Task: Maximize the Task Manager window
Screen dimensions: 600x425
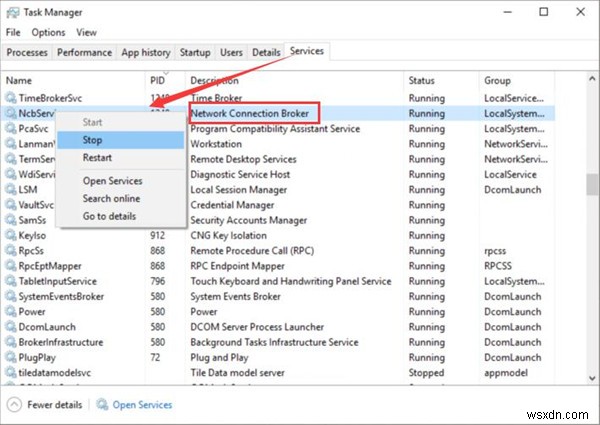Action: click(x=543, y=12)
